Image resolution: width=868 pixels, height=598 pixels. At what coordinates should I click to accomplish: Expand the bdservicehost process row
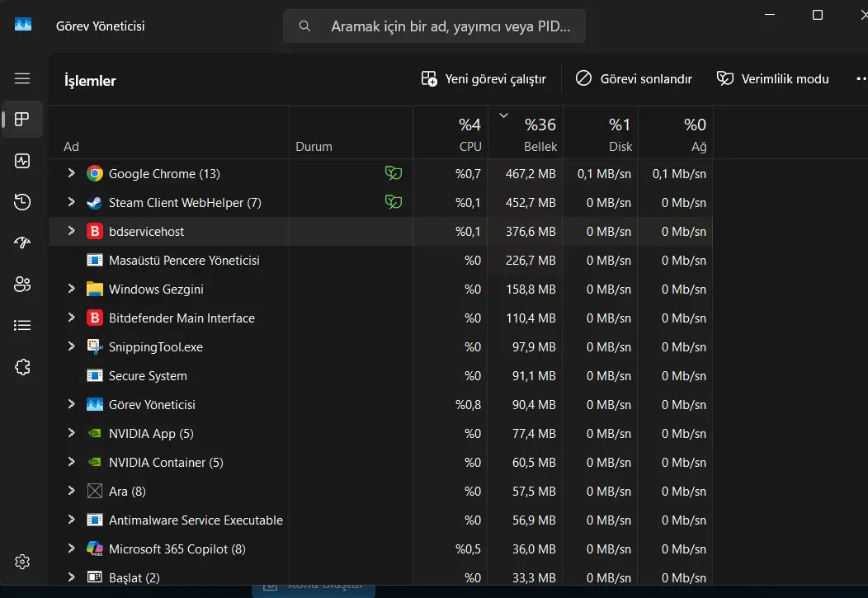coord(71,231)
